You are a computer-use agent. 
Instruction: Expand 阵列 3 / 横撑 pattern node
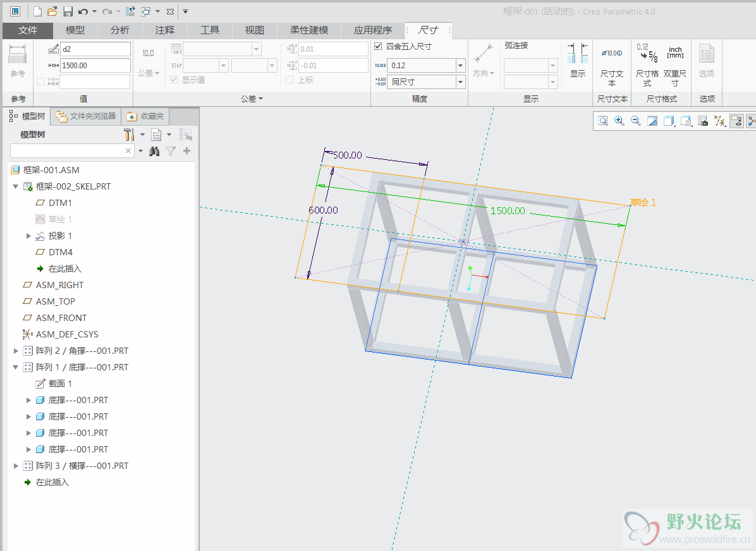[15, 466]
